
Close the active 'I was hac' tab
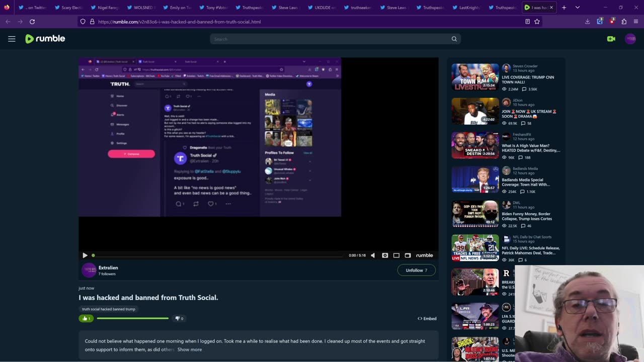click(551, 8)
